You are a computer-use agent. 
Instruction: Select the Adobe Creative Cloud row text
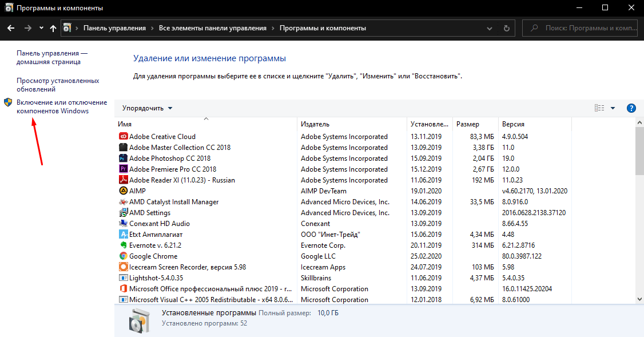point(162,136)
